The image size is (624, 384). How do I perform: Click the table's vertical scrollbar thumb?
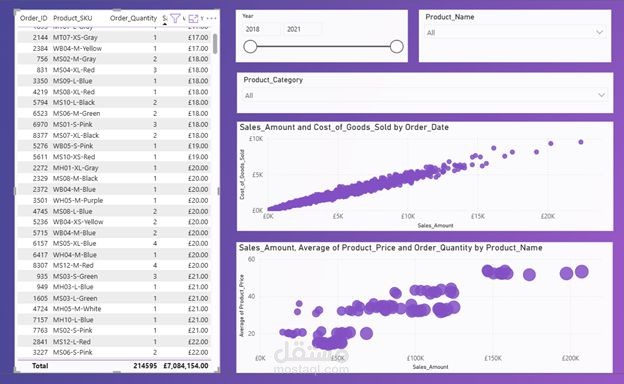click(215, 44)
